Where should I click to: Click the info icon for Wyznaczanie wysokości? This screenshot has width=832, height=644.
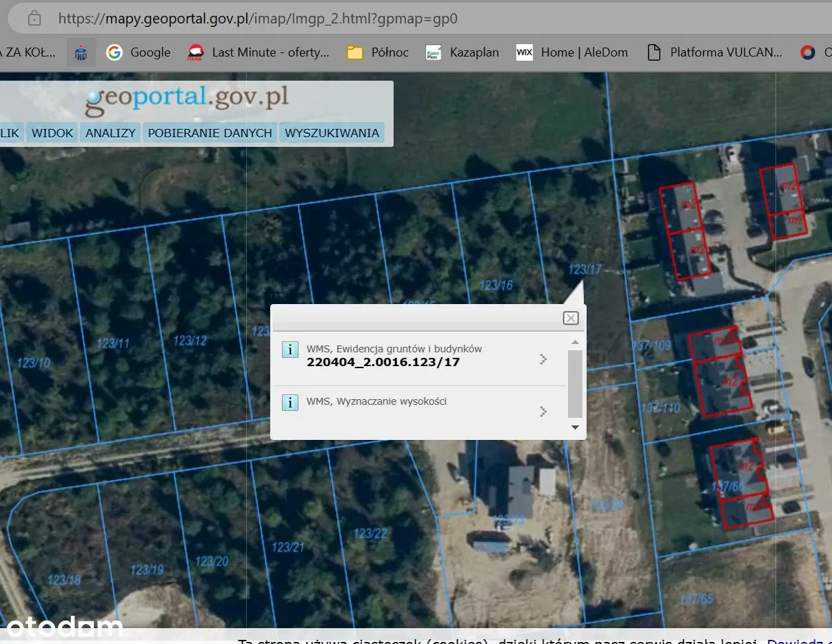coord(290,402)
